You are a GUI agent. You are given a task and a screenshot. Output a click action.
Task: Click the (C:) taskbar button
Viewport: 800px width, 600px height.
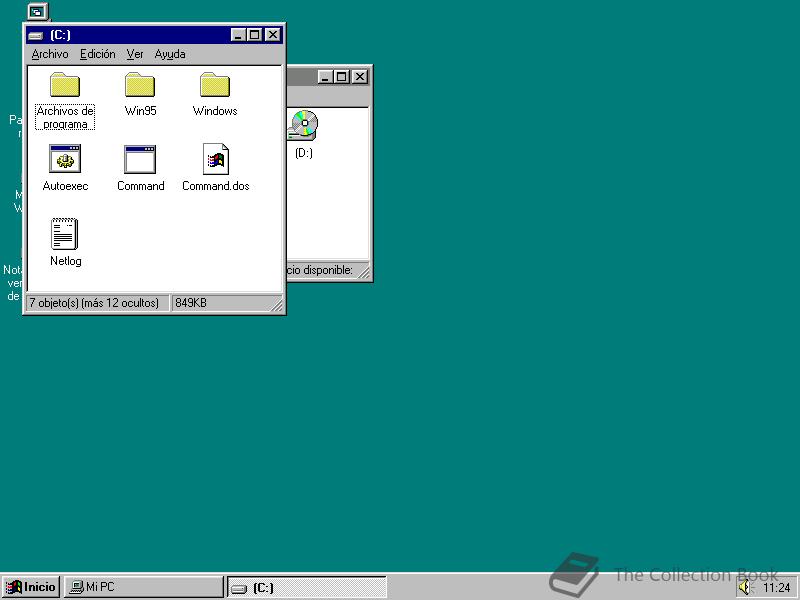307,587
